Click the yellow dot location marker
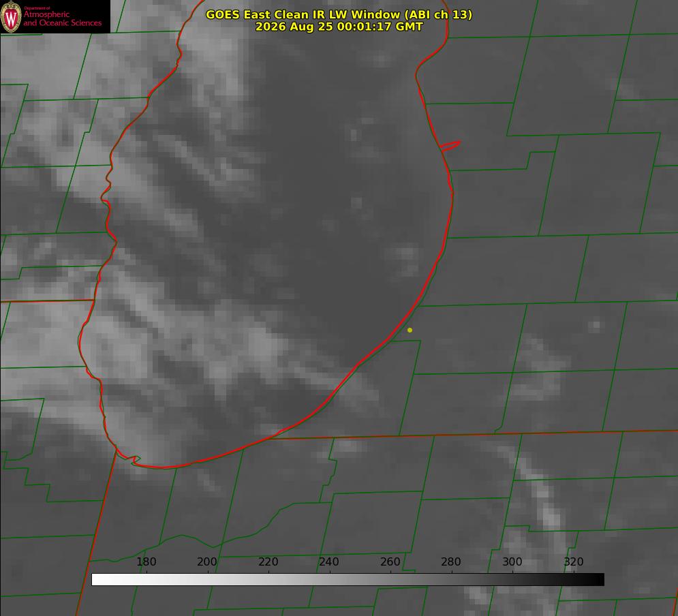 coord(410,330)
